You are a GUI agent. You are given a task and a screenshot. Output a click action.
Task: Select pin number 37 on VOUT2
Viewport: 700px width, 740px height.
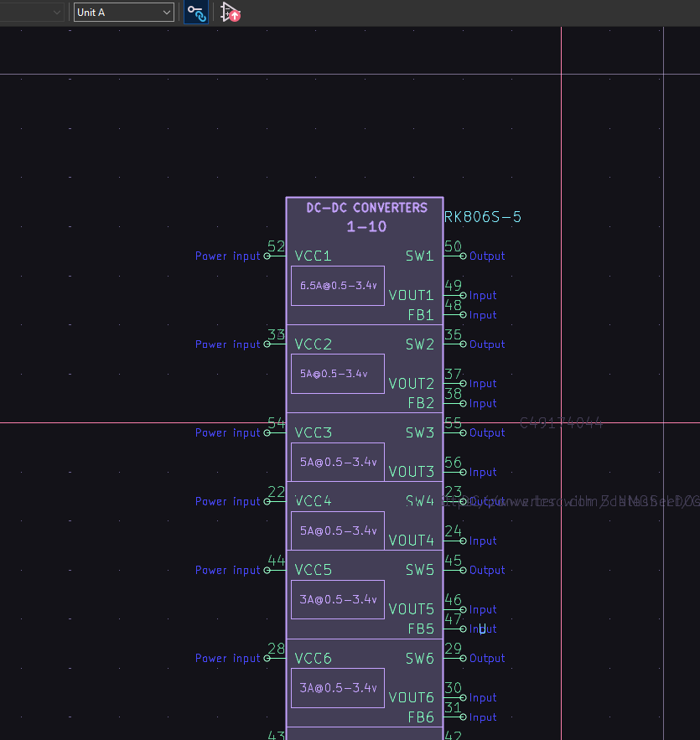click(x=454, y=374)
